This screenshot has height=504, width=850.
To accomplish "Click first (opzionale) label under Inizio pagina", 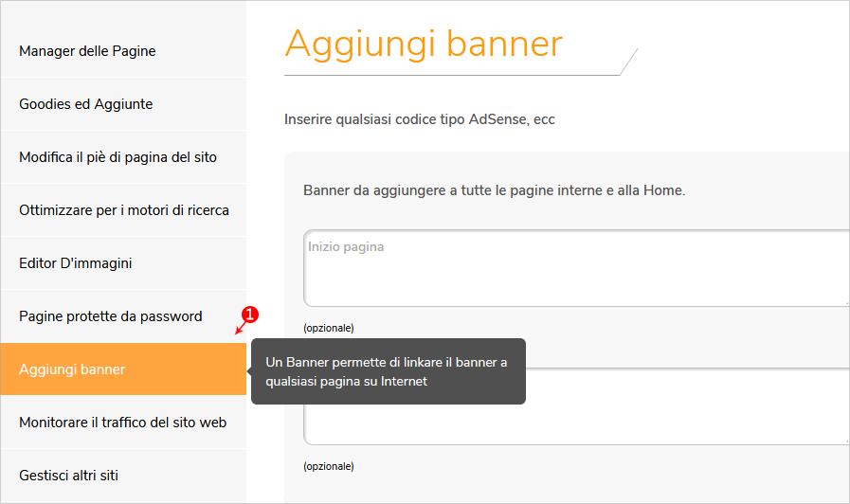I will click(x=329, y=328).
